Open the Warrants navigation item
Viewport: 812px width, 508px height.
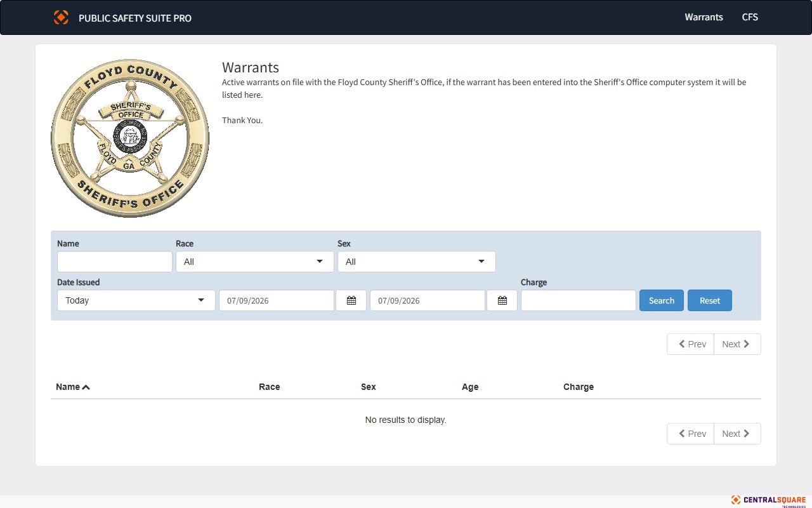click(x=704, y=17)
